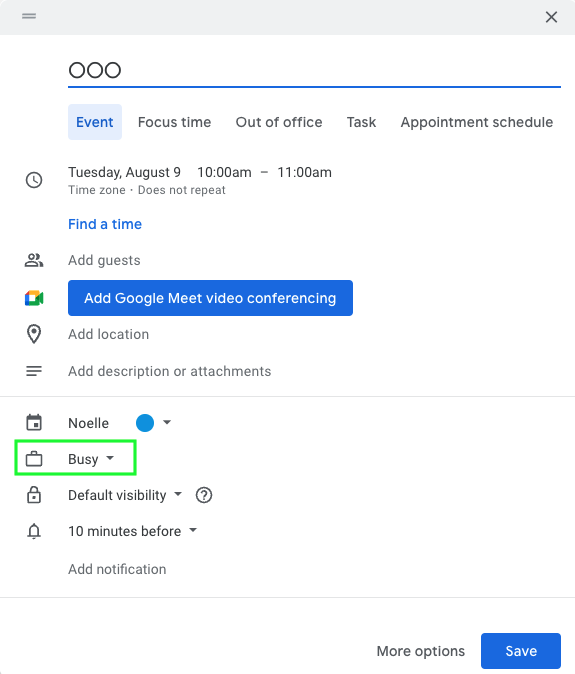This screenshot has height=674, width=575.
Task: Open the Busy availability dropdown
Action: 91,459
